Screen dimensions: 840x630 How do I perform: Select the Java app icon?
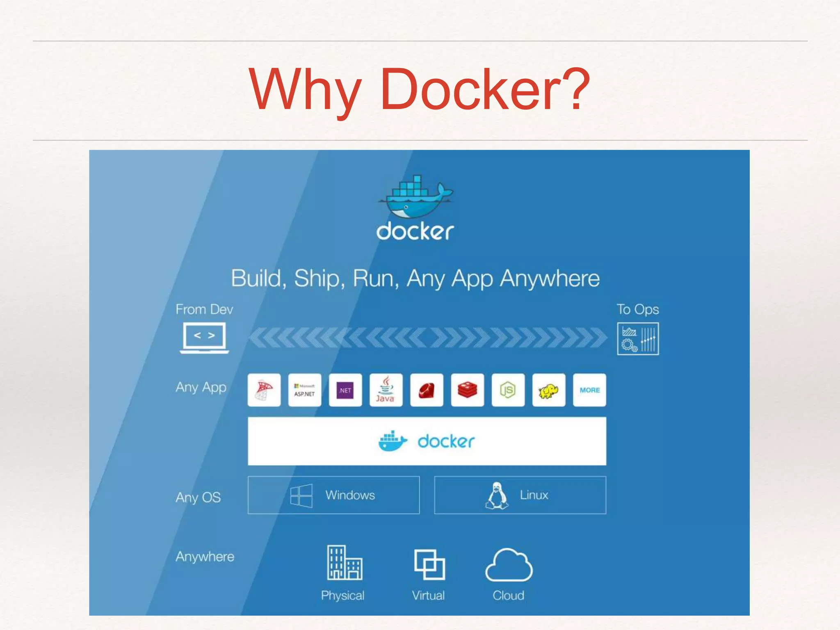coord(386,390)
